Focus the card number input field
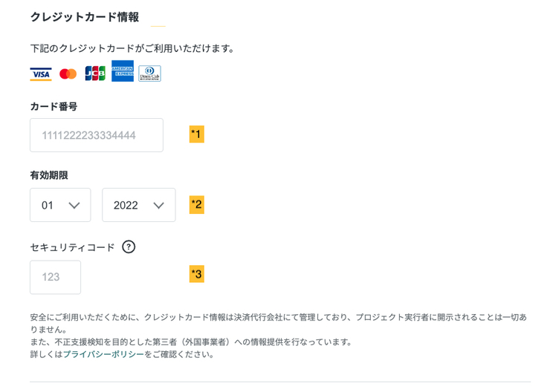 click(x=97, y=135)
